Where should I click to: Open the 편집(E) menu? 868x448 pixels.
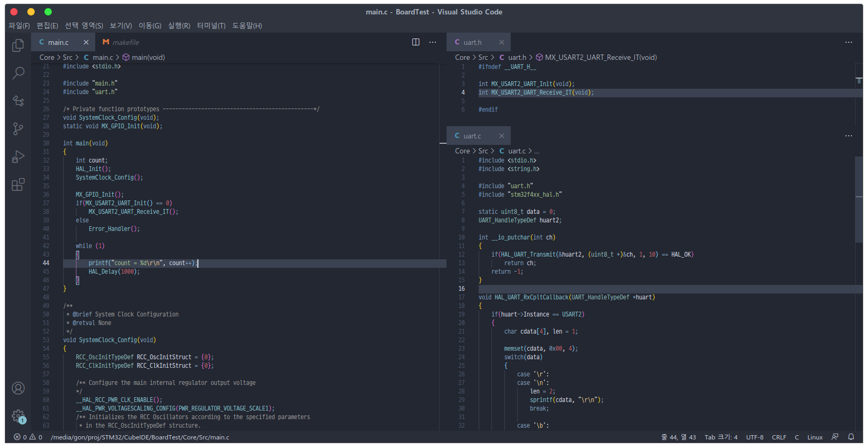[x=47, y=26]
